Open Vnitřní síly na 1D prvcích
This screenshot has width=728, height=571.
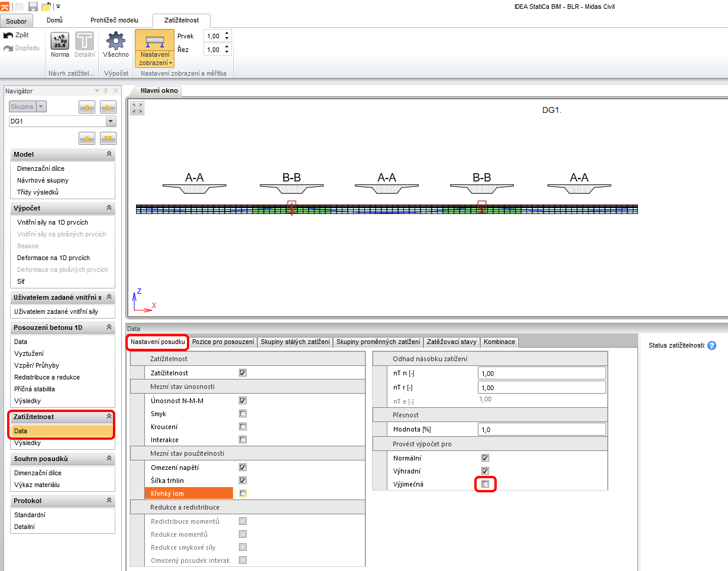click(x=53, y=222)
